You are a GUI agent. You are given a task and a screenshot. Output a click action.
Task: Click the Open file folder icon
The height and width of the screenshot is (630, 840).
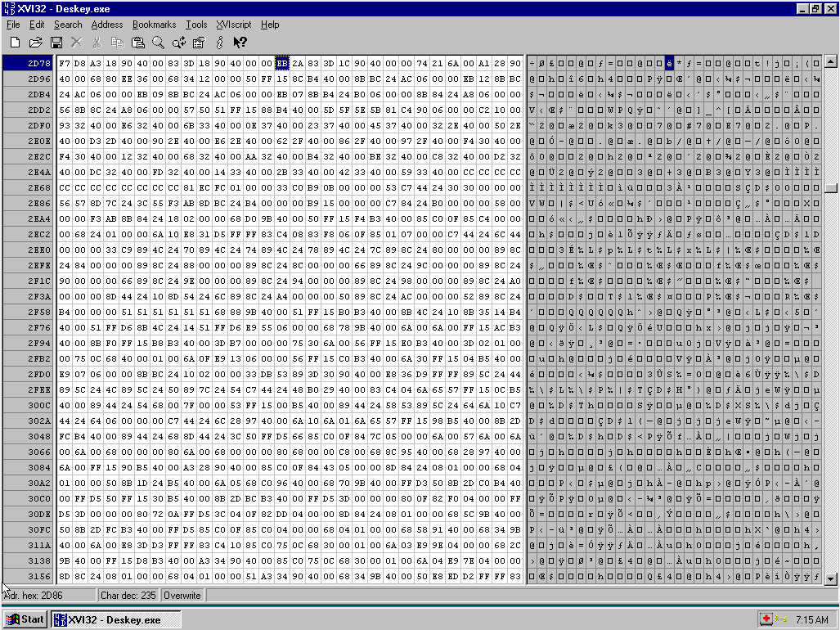pyautogui.click(x=35, y=42)
